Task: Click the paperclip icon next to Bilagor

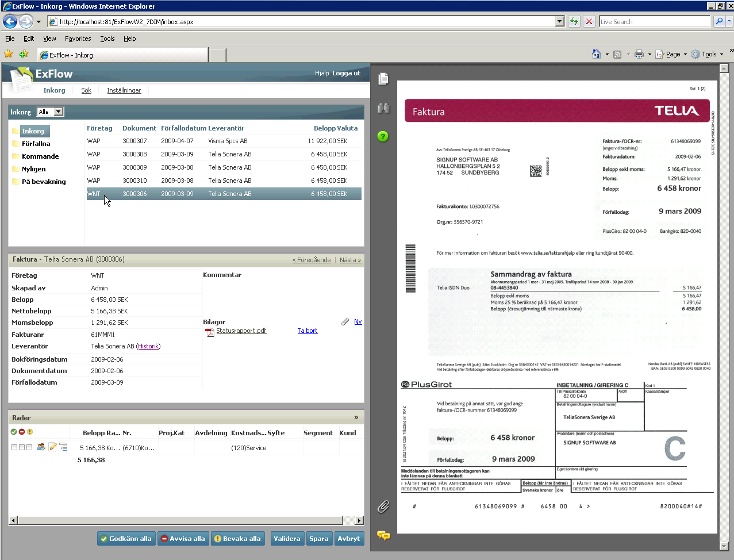Action: (x=345, y=322)
